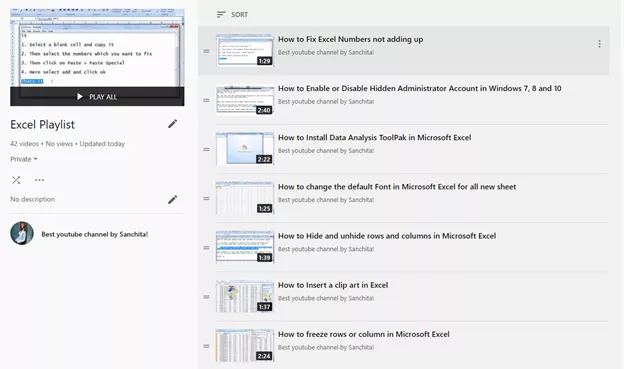Click PLAY ALL on the playlist cover

97,96
